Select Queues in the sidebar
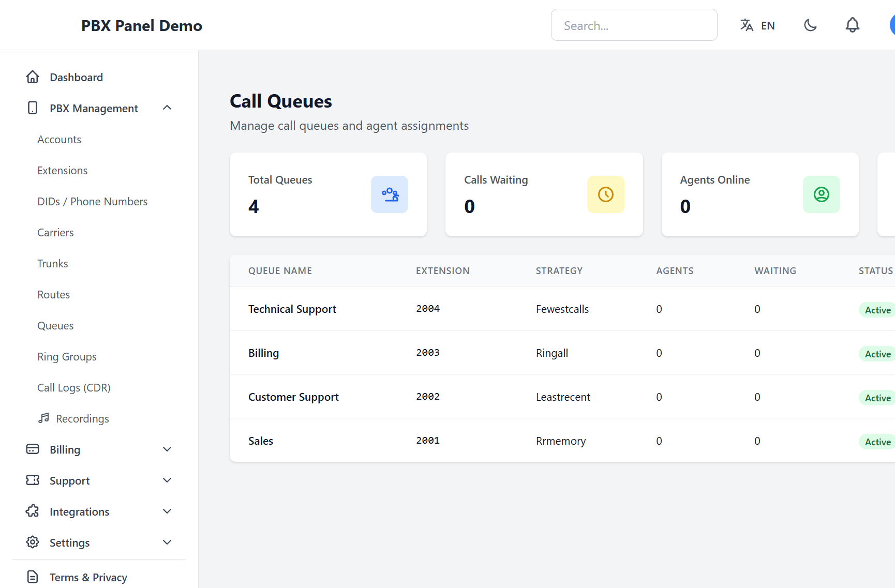This screenshot has height=588, width=895. tap(55, 326)
